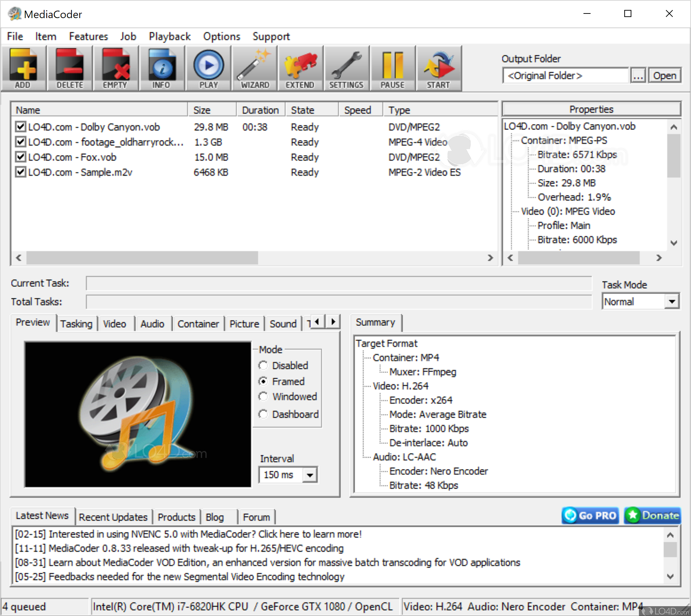Select the Windowed preview mode
The height and width of the screenshot is (616, 691).
[x=263, y=396]
